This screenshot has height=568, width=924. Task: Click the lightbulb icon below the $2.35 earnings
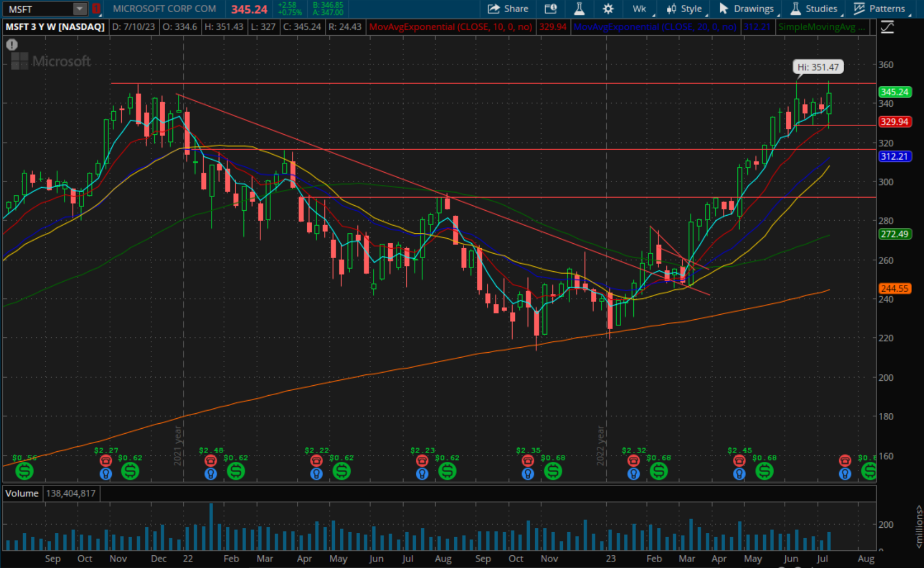[x=528, y=473]
